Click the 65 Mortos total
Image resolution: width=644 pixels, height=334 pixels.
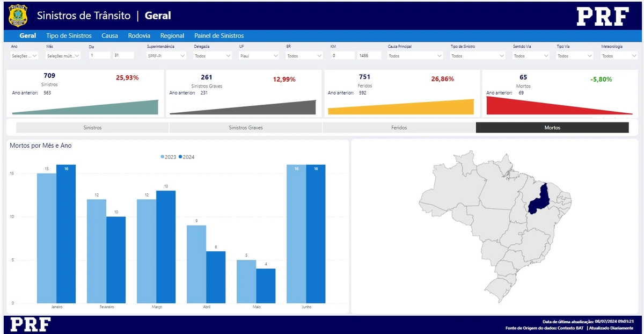523,77
